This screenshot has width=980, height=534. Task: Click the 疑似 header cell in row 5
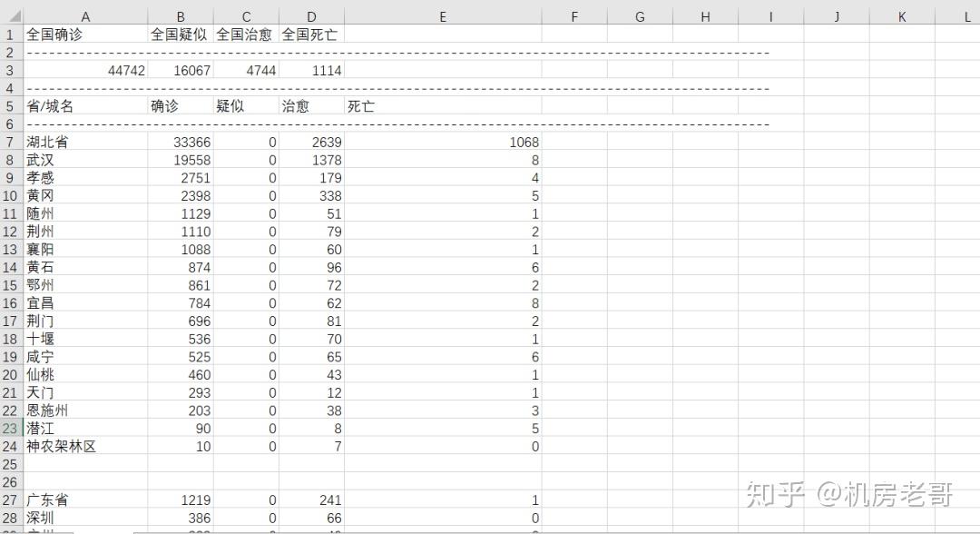(246, 106)
